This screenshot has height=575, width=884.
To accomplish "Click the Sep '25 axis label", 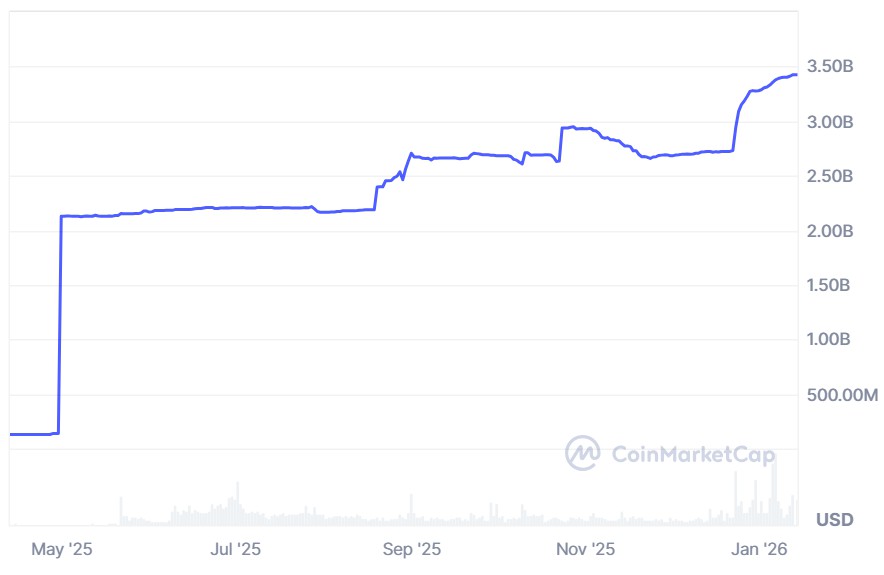I will (x=412, y=549).
